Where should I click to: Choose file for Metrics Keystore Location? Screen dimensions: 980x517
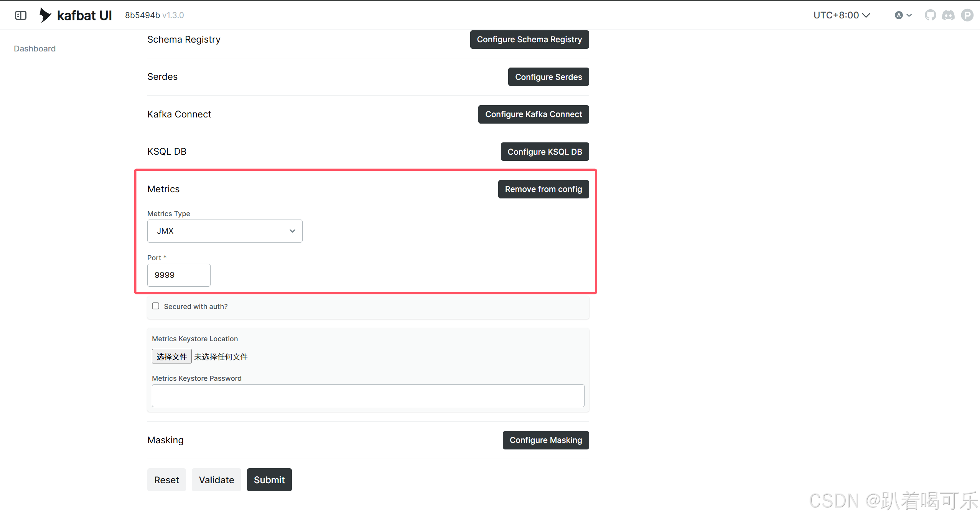point(171,357)
